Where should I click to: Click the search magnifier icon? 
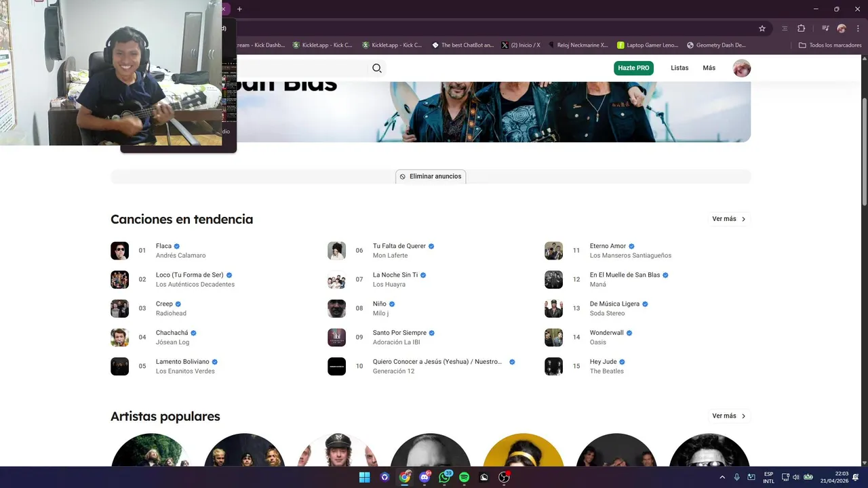pos(377,68)
